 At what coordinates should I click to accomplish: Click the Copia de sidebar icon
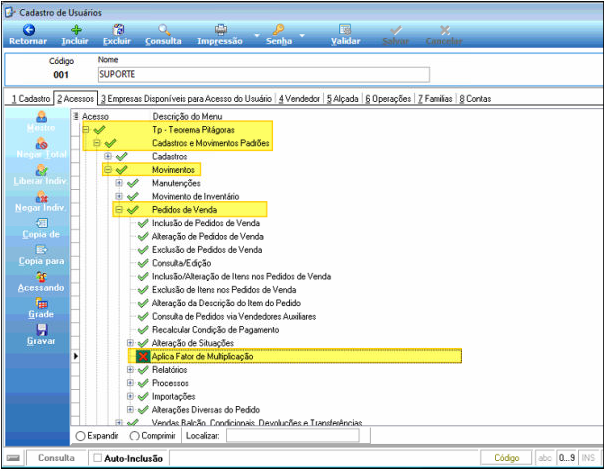(41, 223)
